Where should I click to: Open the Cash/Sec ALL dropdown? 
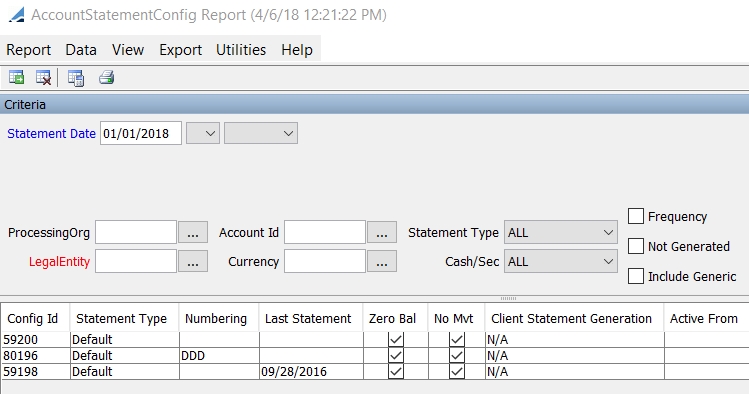click(561, 262)
